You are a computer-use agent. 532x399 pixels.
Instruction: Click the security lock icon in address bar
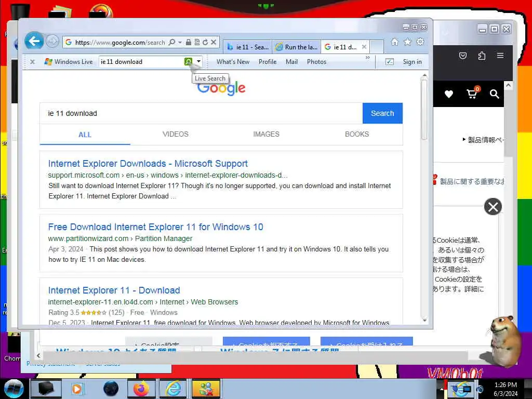[188, 42]
